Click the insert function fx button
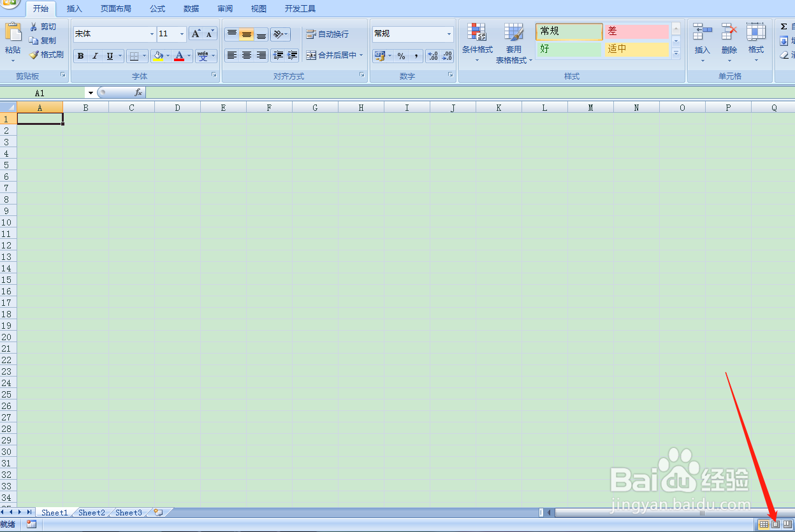The width and height of the screenshot is (795, 532). [138, 93]
